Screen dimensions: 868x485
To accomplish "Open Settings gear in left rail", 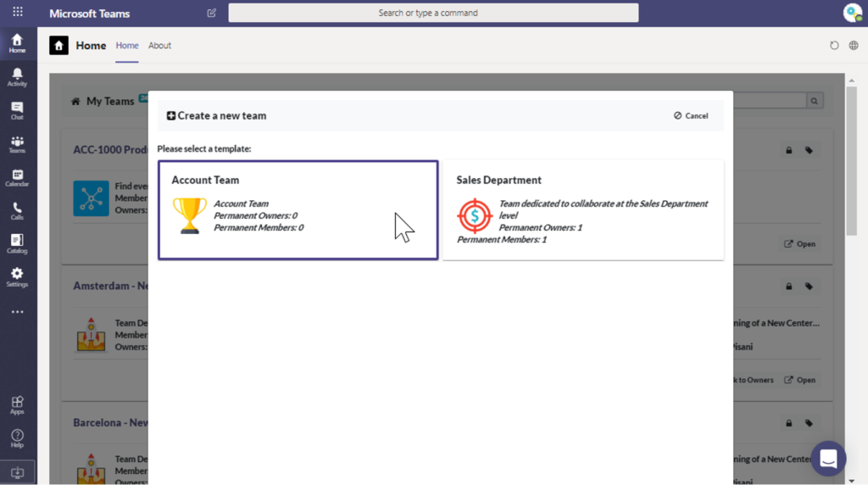I will [17, 277].
